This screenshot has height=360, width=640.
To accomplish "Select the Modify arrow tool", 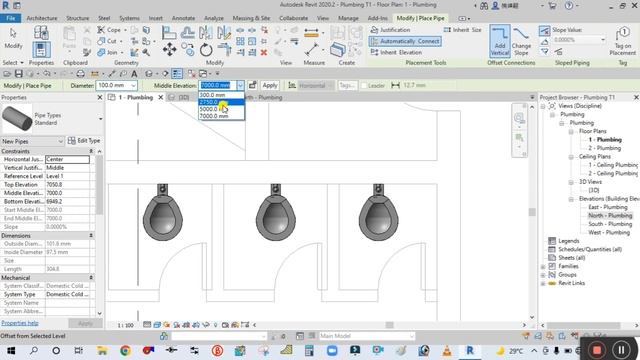I will (13, 38).
